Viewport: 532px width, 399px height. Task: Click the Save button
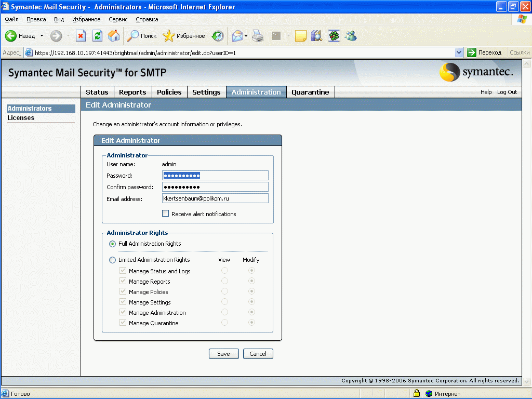click(x=223, y=353)
